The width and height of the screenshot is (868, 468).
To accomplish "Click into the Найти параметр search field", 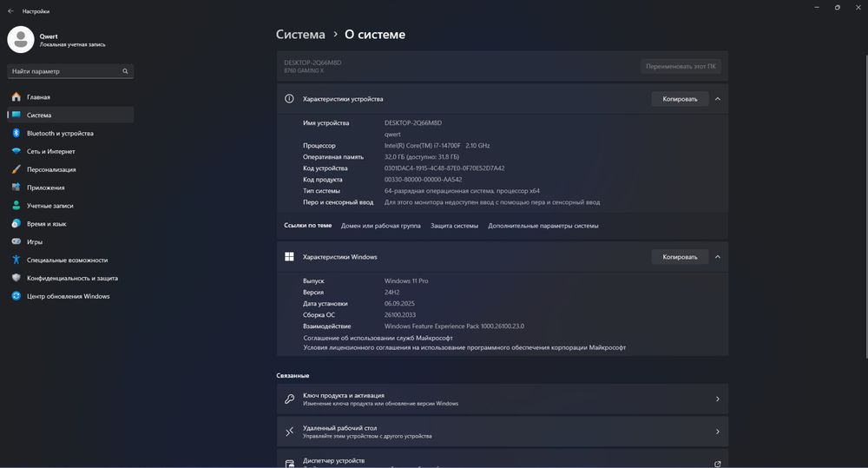I will [x=70, y=71].
